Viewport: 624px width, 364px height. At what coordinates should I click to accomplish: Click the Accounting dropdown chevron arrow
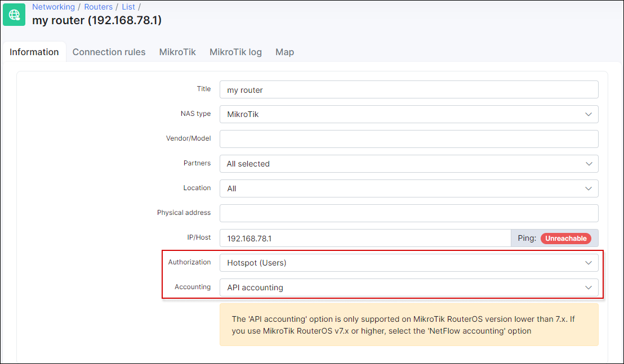[x=589, y=287]
